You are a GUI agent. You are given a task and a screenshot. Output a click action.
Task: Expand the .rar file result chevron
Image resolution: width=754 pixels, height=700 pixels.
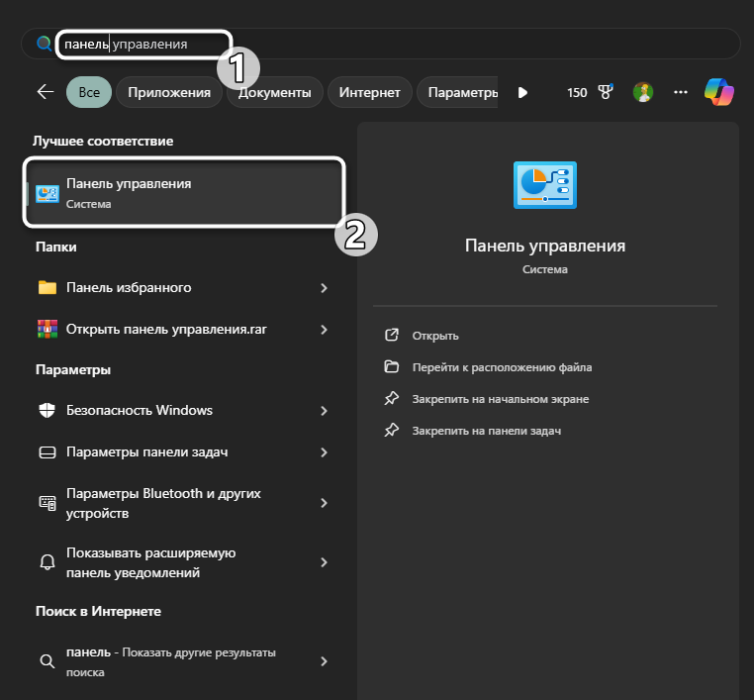[325, 330]
